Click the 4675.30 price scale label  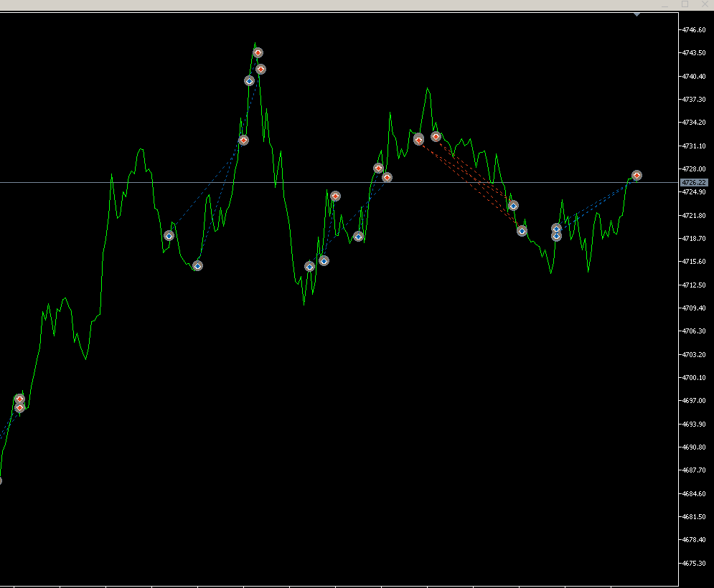pos(694,563)
